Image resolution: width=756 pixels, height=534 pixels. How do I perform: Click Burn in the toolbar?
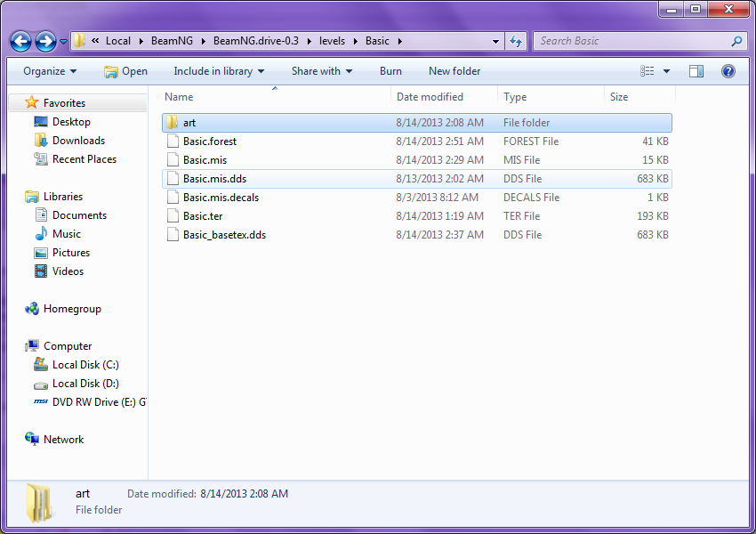[390, 71]
